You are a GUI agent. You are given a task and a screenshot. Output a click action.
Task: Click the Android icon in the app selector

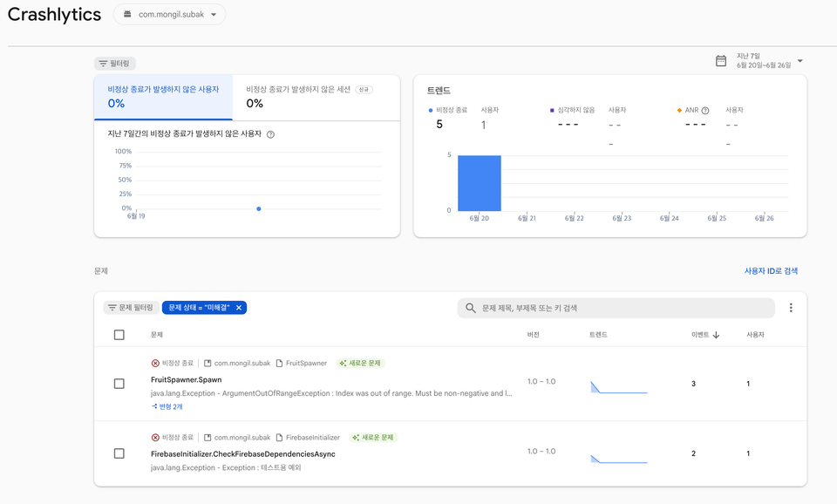coord(127,15)
